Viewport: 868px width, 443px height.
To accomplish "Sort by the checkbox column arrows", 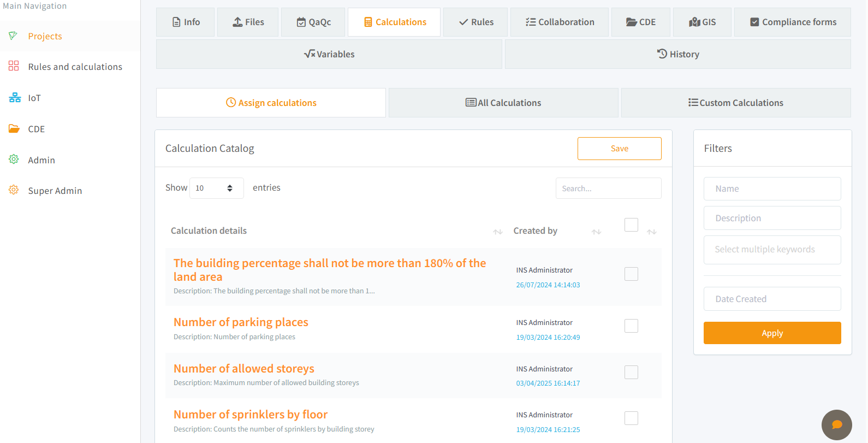I will tap(651, 232).
